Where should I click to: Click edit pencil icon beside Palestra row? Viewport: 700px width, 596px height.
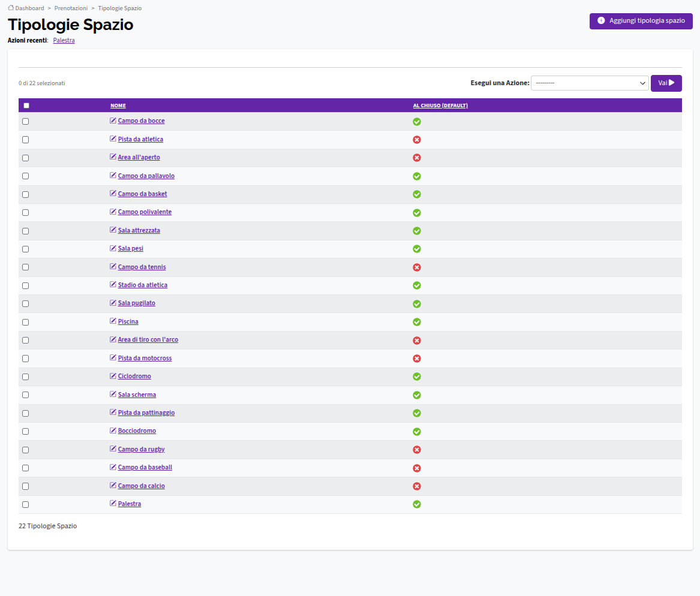coord(113,504)
